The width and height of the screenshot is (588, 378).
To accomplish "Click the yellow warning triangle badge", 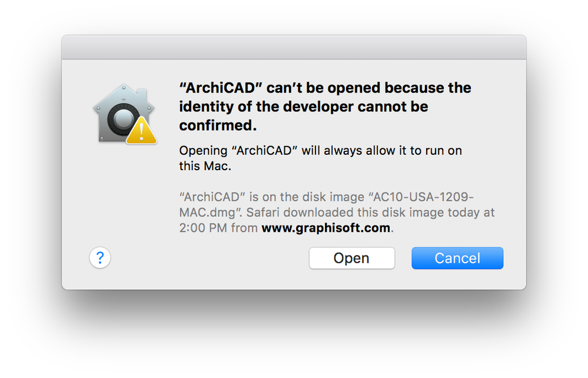I will tap(141, 130).
